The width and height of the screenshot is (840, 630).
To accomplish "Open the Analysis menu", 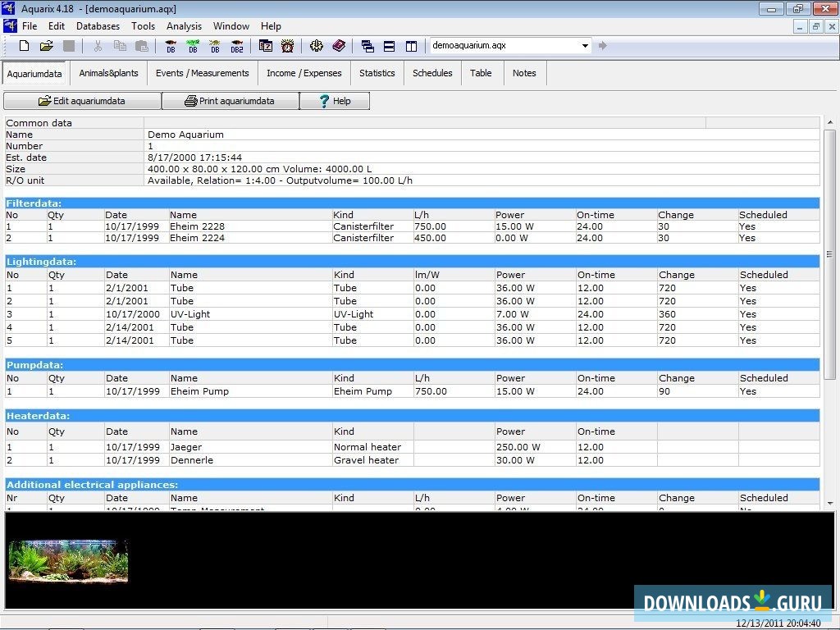I will click(x=184, y=26).
